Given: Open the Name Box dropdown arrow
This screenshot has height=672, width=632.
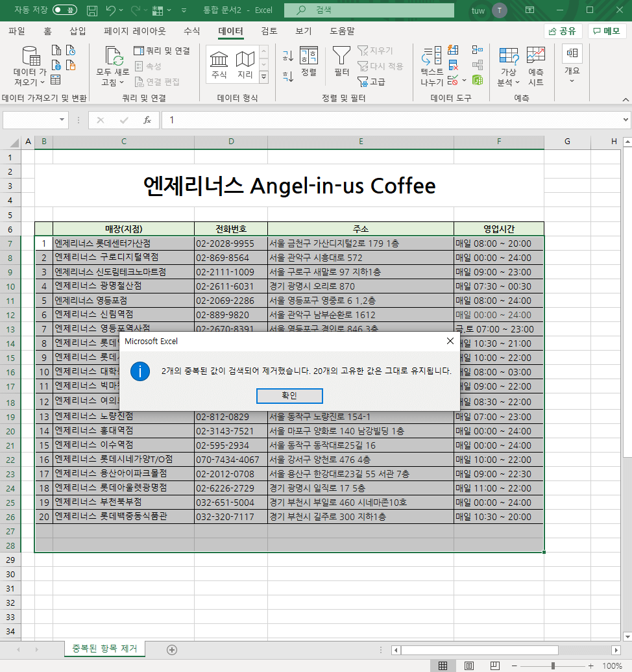Looking at the screenshot, I should coord(62,119).
